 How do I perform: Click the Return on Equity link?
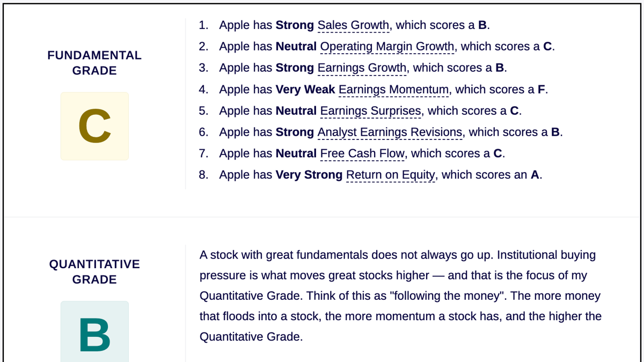390,175
